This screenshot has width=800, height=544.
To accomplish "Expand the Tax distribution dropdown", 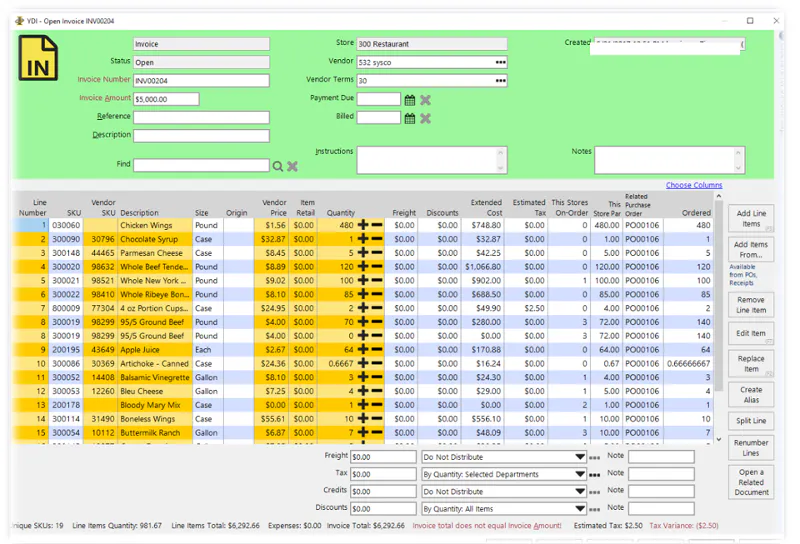I will (580, 474).
